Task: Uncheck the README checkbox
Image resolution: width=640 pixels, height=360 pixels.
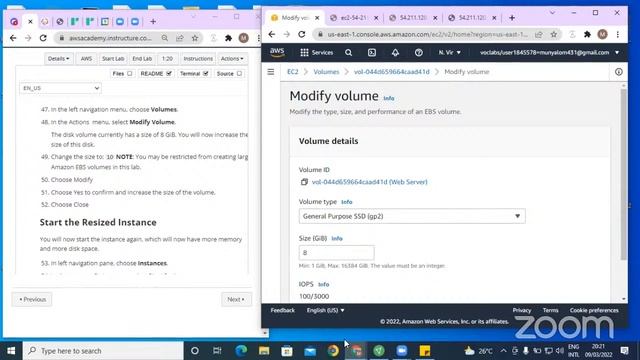Action: [x=169, y=73]
